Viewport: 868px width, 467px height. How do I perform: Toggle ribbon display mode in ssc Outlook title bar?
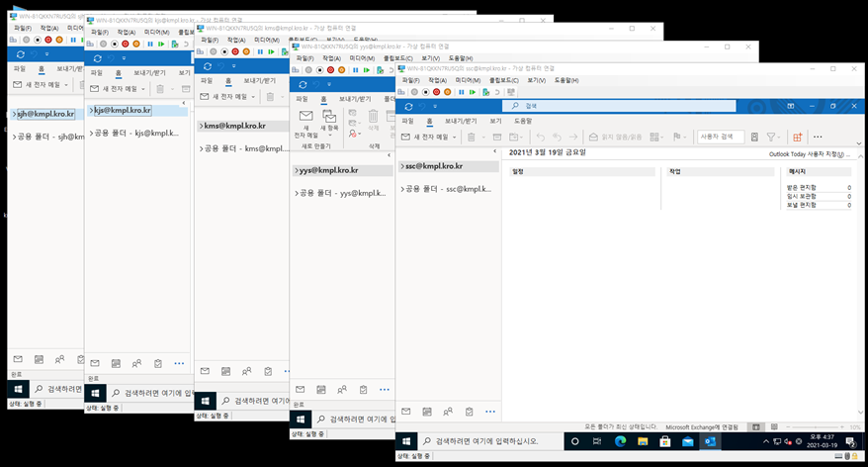(791, 106)
